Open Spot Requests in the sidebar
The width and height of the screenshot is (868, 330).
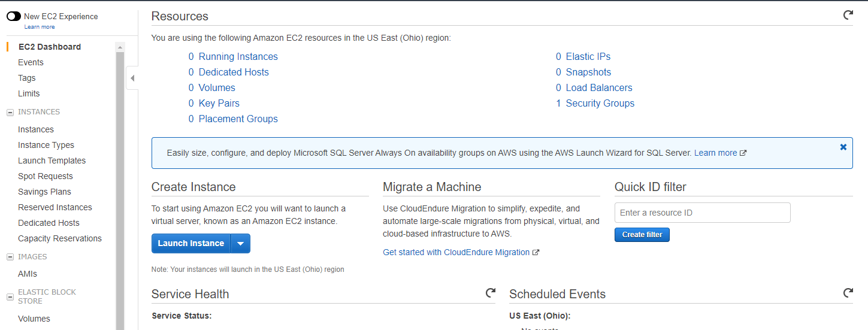click(46, 176)
